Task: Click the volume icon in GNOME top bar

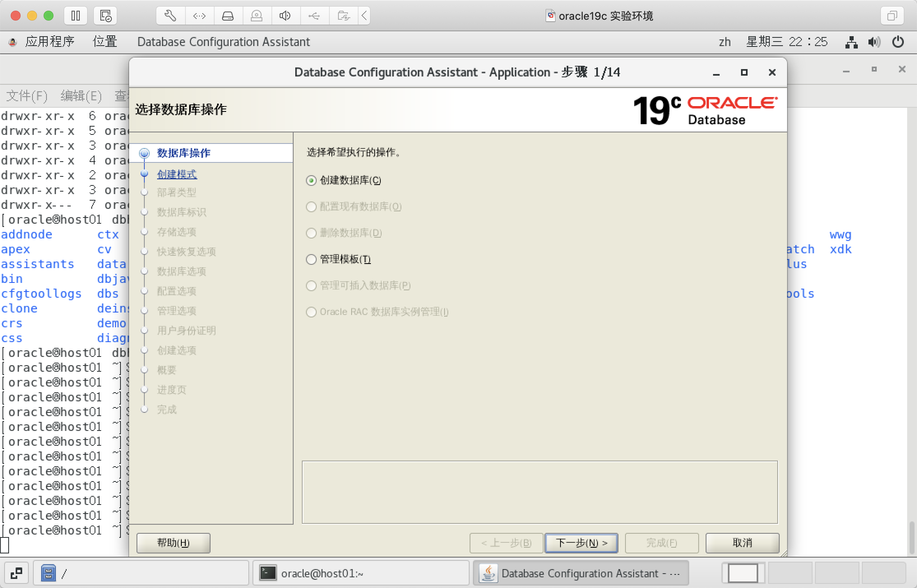Action: click(874, 42)
